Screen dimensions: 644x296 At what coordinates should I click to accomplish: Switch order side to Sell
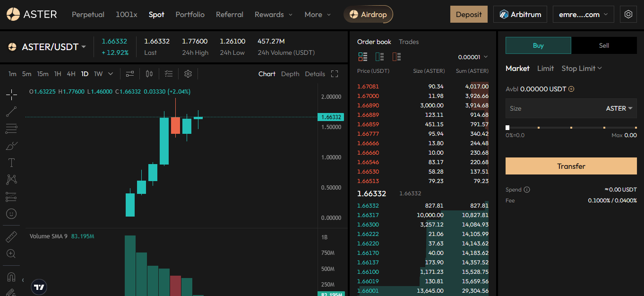pos(604,45)
